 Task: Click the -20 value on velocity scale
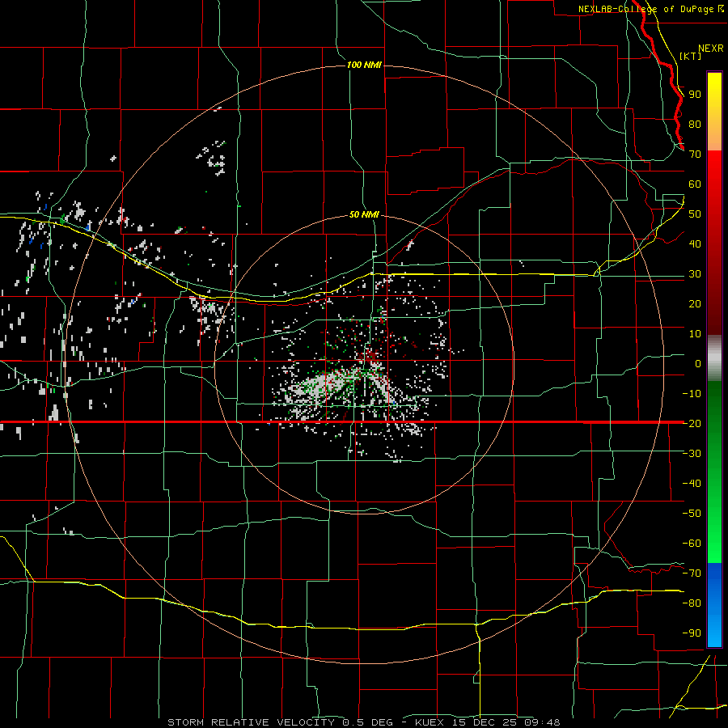click(x=692, y=423)
